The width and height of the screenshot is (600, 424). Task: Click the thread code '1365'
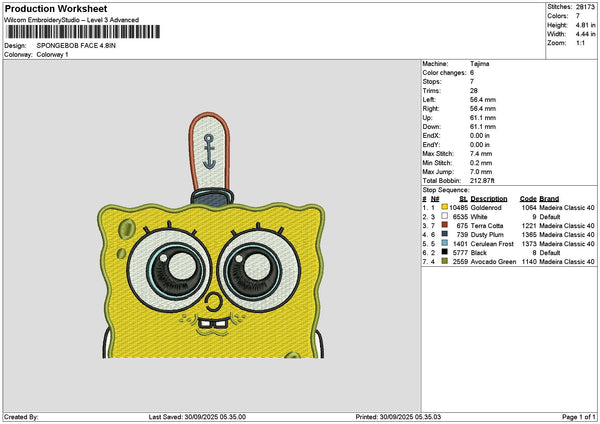tap(529, 235)
